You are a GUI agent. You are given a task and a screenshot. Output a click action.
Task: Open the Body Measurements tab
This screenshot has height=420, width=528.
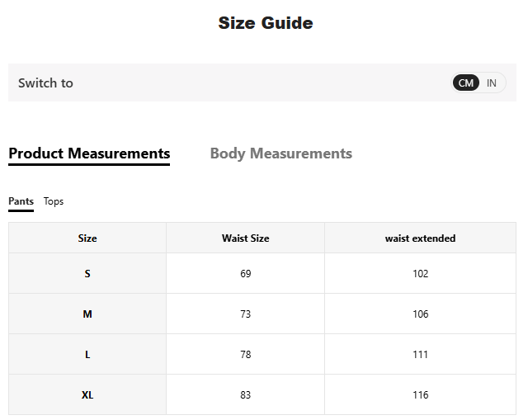280,153
